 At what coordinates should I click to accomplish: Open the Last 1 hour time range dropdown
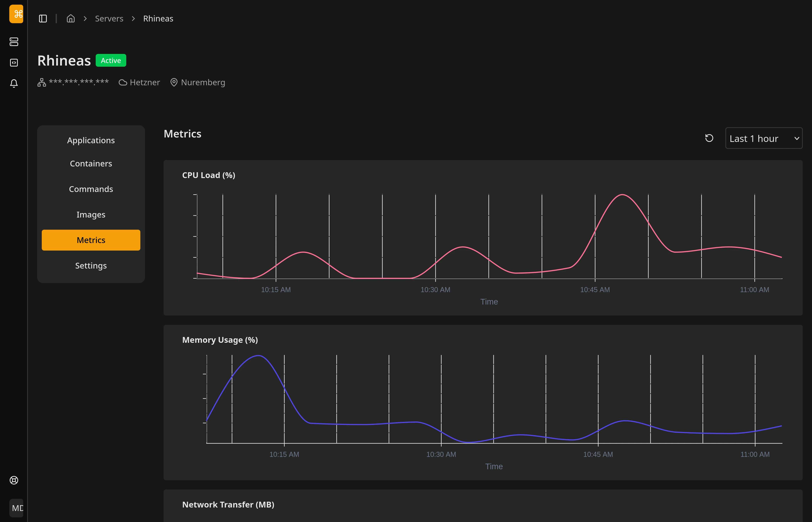click(x=763, y=138)
